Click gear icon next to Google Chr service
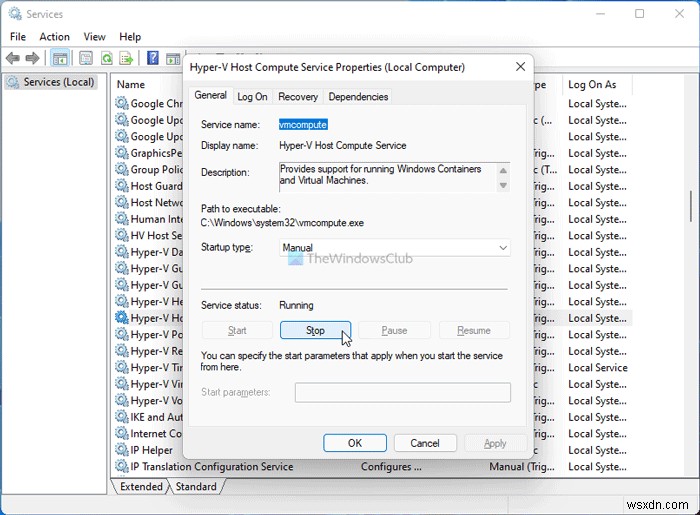 (122, 103)
